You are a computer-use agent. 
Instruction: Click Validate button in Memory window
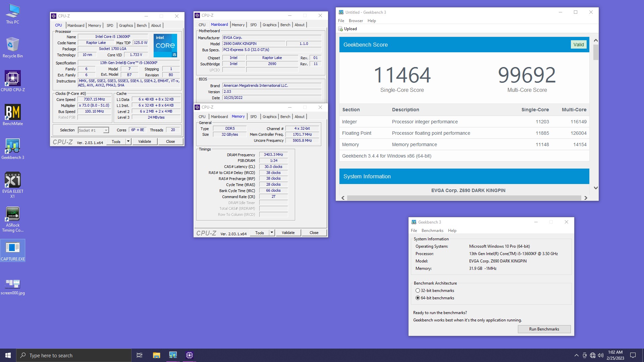288,233
